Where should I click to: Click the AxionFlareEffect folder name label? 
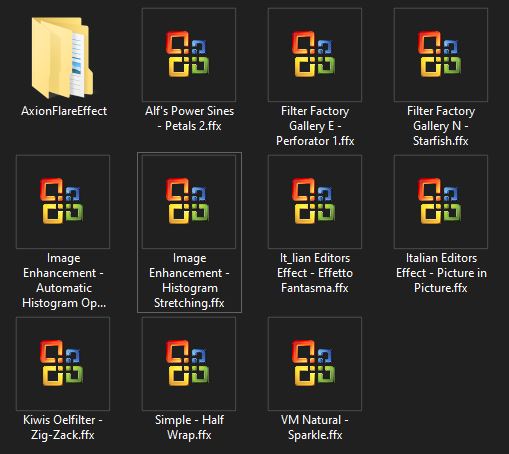pyautogui.click(x=64, y=111)
